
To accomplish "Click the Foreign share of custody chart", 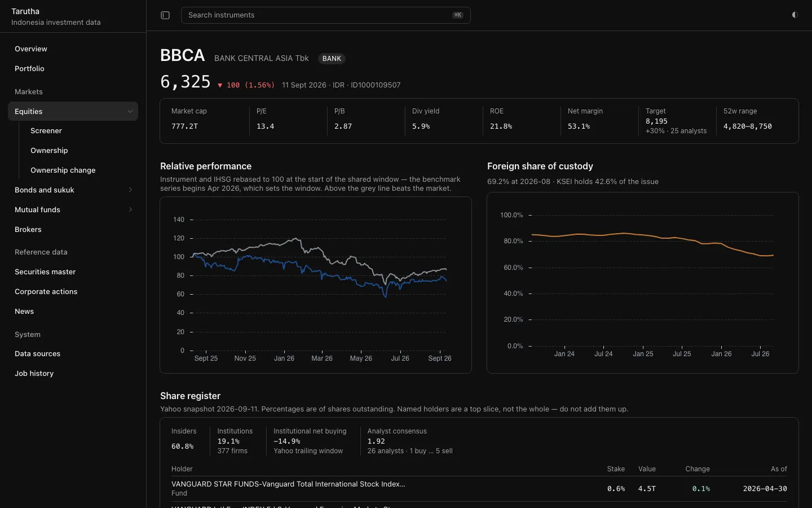I will (643, 283).
